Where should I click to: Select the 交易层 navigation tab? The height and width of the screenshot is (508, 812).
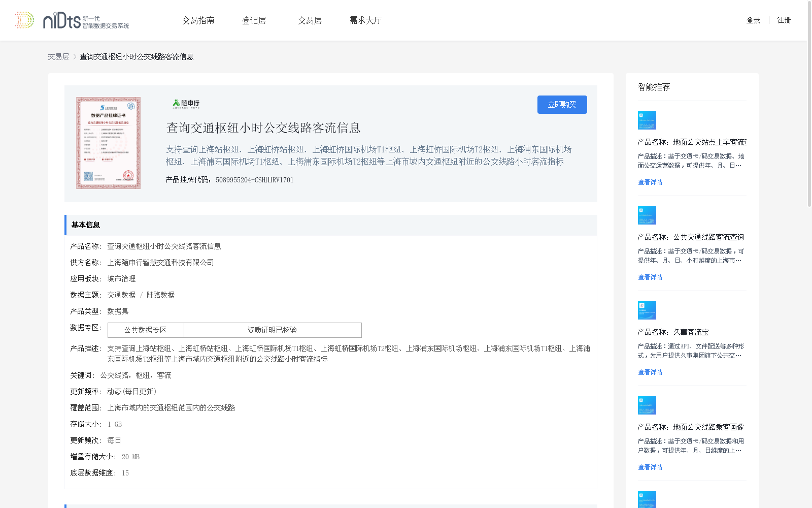coord(310,20)
